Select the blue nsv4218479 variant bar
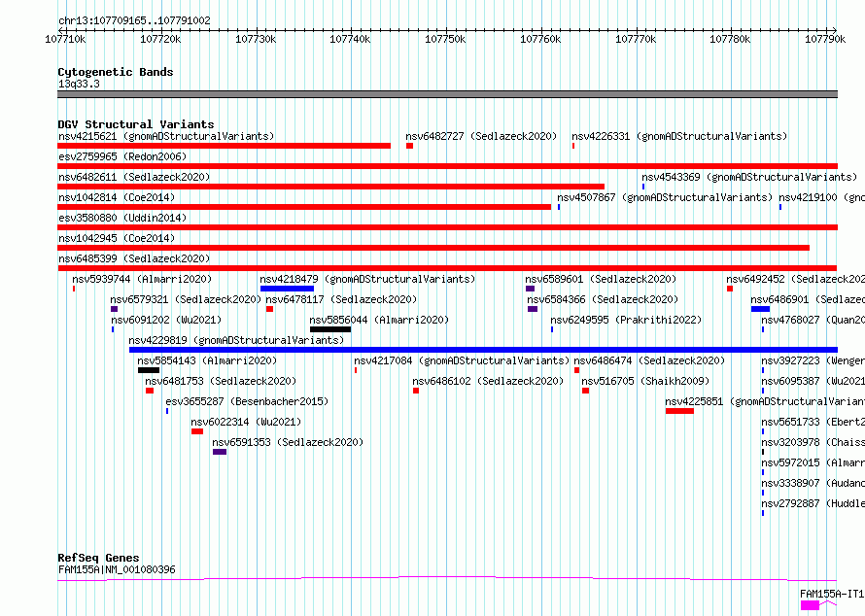Image resolution: width=865 pixels, height=616 pixels. click(x=287, y=289)
